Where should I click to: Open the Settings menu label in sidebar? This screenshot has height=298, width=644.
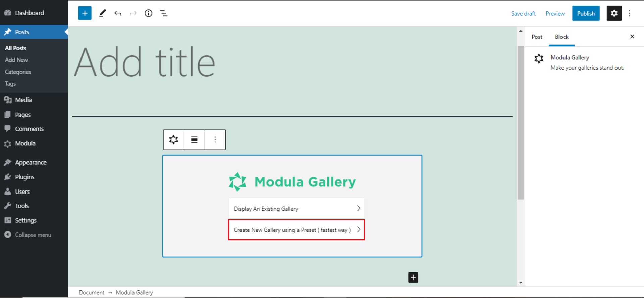click(x=26, y=220)
